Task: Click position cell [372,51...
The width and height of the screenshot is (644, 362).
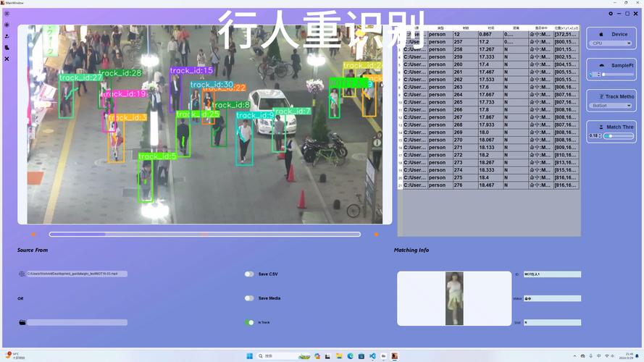Action: tap(566, 35)
